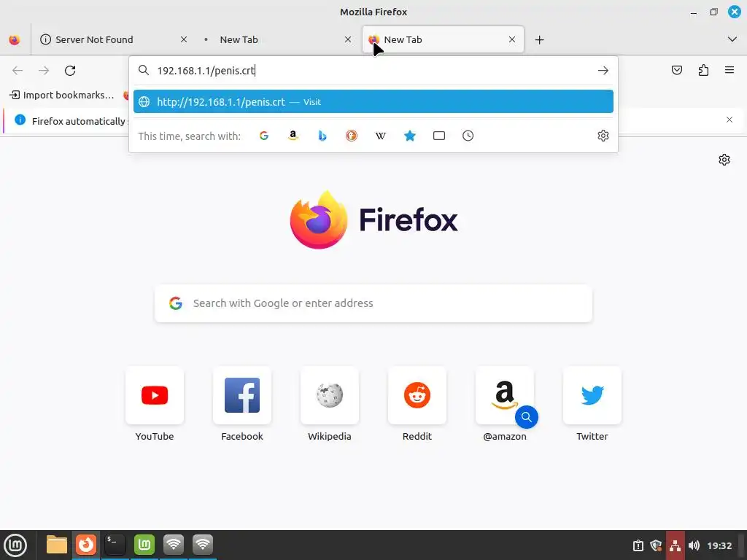Visit the http://192.168.1.1/penis.crt suggestion
Screen dimensions: 747x560
click(x=373, y=101)
